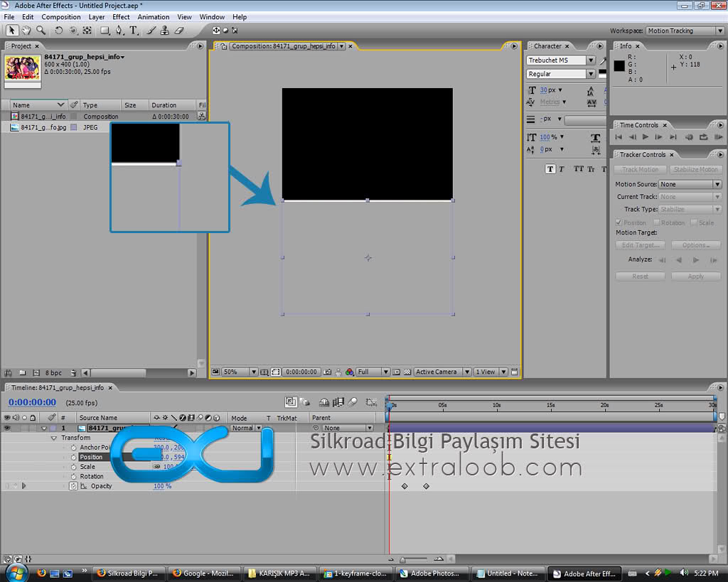Click the title/action safe grid icon
This screenshot has width=728, height=582.
264,372
